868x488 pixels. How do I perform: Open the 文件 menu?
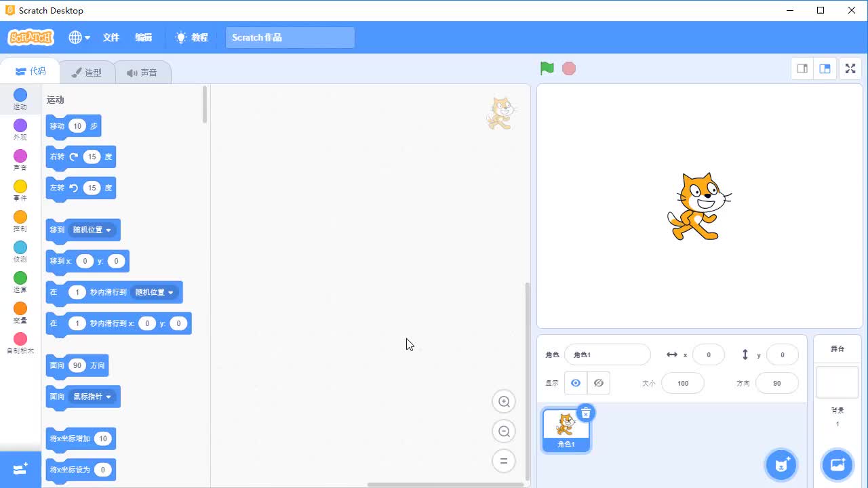111,37
